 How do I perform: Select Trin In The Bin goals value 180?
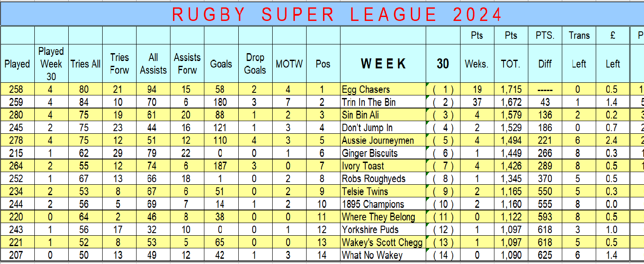221,102
